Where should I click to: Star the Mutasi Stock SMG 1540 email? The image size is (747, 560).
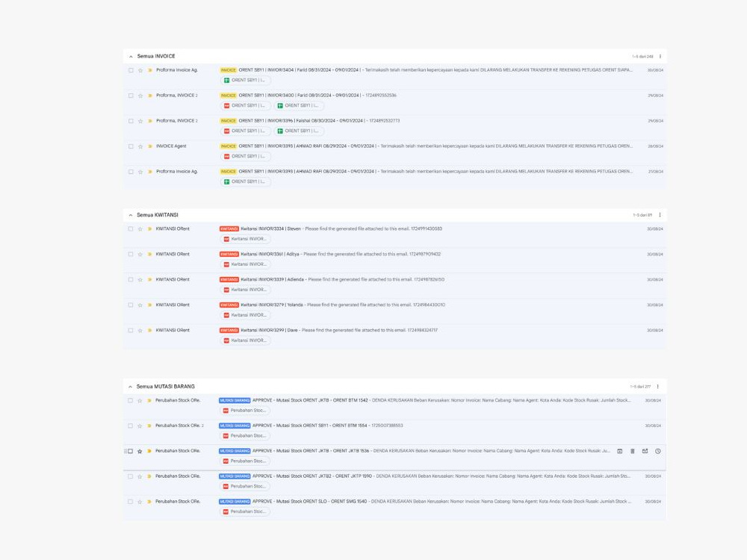[140, 502]
